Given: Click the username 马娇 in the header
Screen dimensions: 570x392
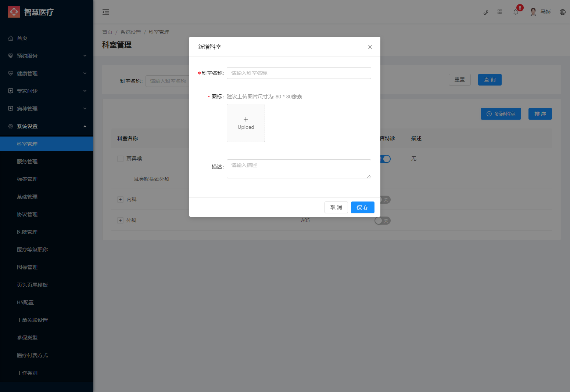Looking at the screenshot, I should [x=546, y=12].
